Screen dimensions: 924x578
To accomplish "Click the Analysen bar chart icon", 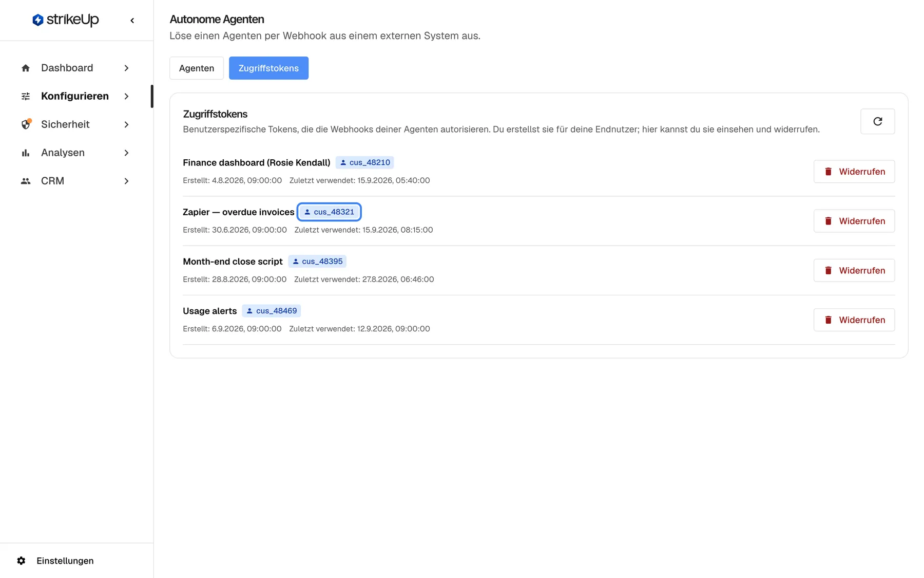I will point(26,153).
